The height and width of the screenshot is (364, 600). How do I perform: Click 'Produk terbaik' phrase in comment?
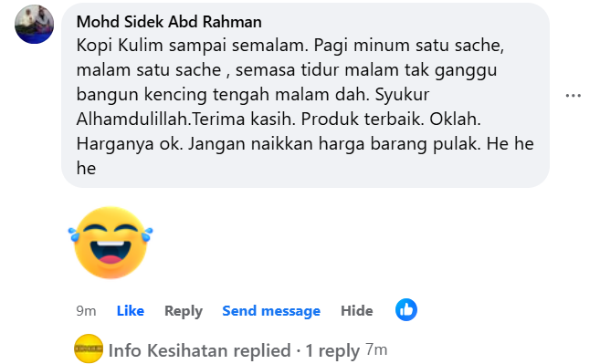[362, 120]
